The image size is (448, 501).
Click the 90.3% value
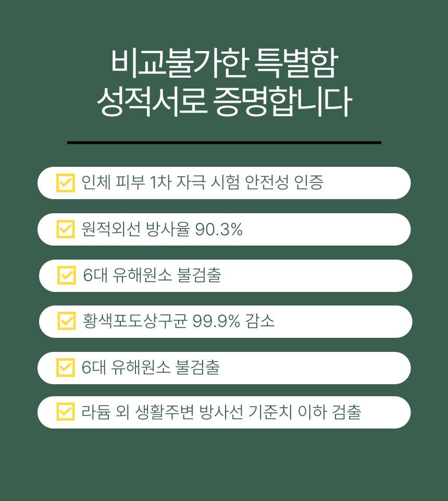(x=219, y=229)
